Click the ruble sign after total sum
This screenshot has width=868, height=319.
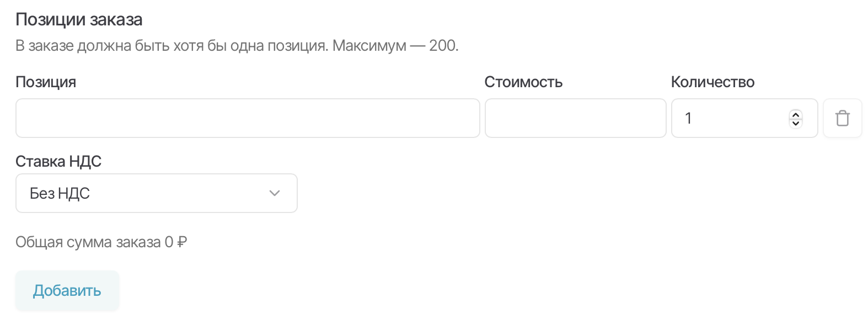pos(183,242)
